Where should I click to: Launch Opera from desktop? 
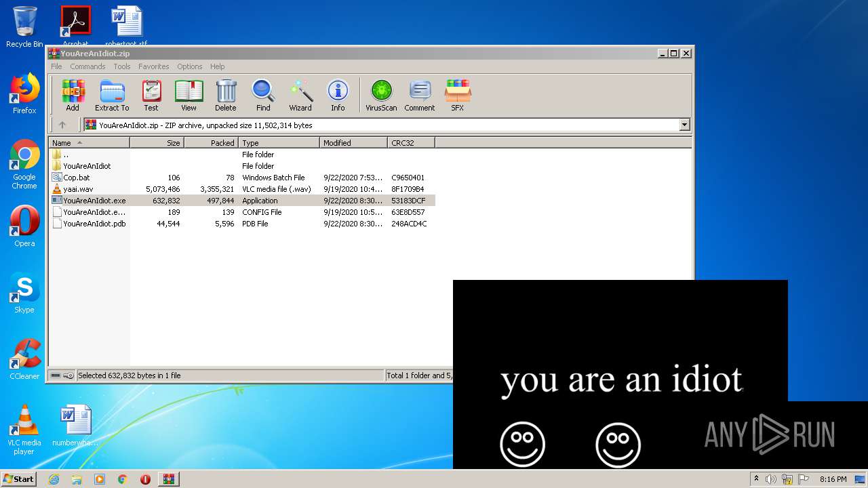point(24,226)
